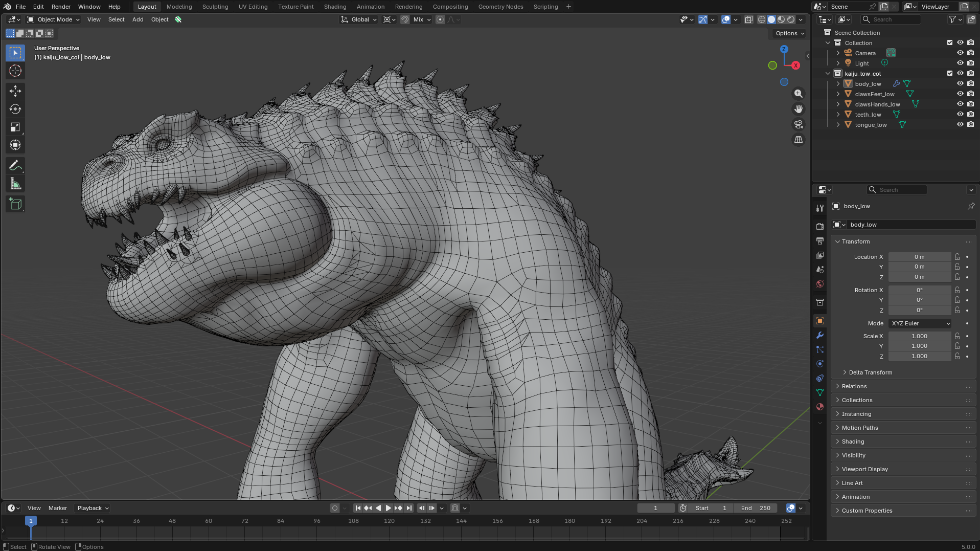This screenshot has height=551, width=980.
Task: Open the Render properties tab
Action: pyautogui.click(x=820, y=226)
